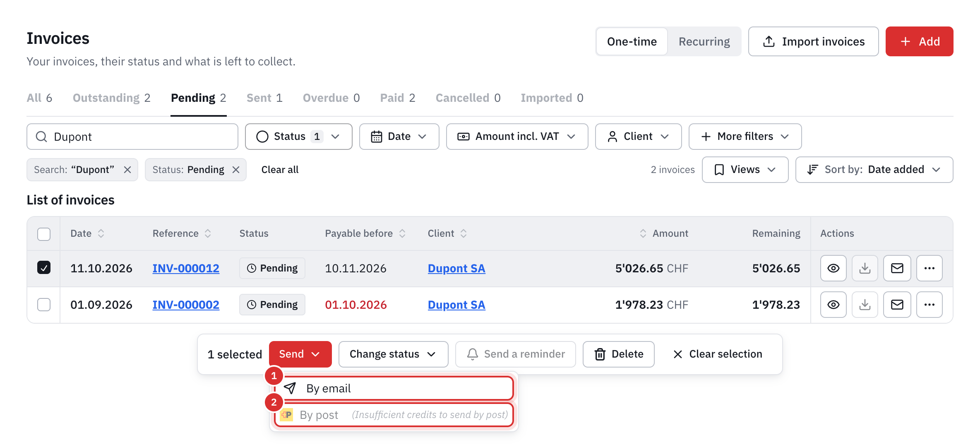Sort by Client column arrows
This screenshot has height=447, width=980.
coord(464,233)
